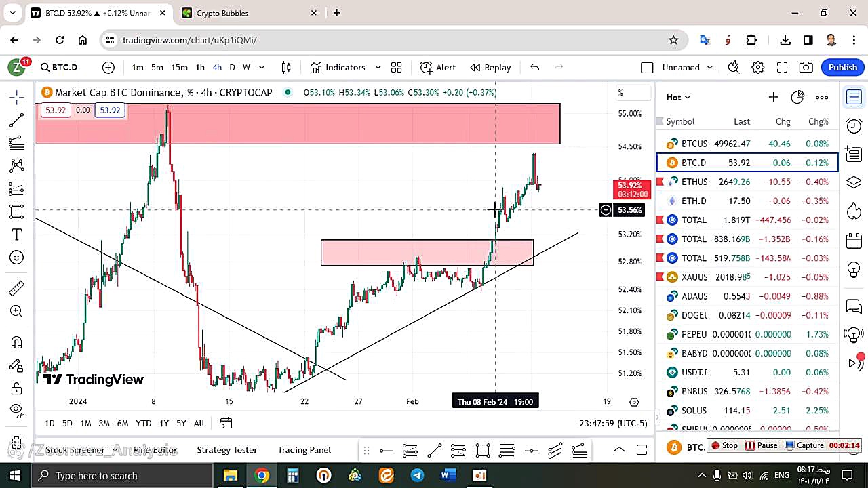868x488 pixels.
Task: Switch to the Crypto Bubbles browser tab
Action: point(250,13)
